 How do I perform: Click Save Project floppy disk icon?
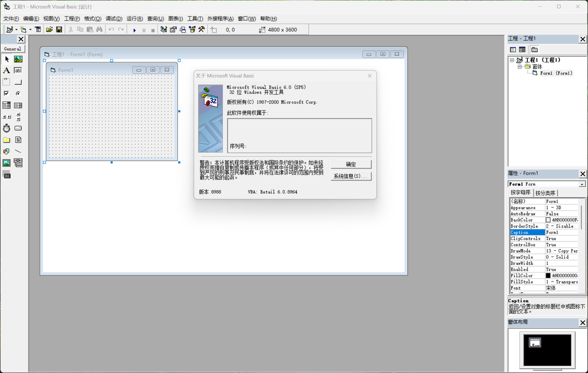click(59, 29)
